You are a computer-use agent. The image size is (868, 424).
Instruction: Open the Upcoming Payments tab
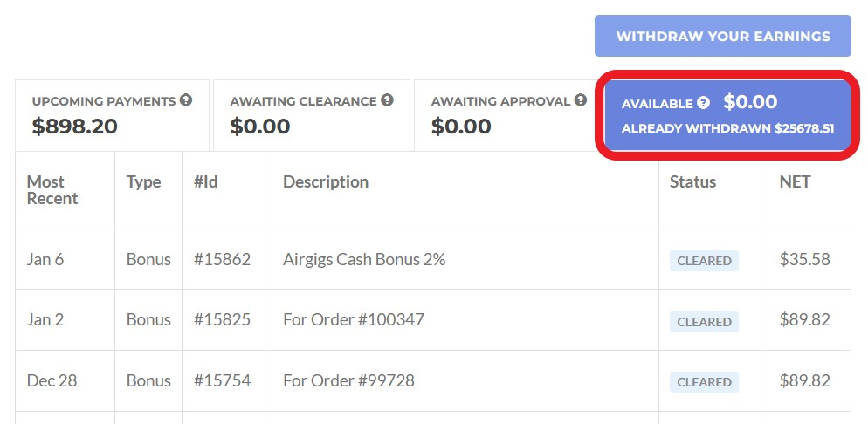112,115
